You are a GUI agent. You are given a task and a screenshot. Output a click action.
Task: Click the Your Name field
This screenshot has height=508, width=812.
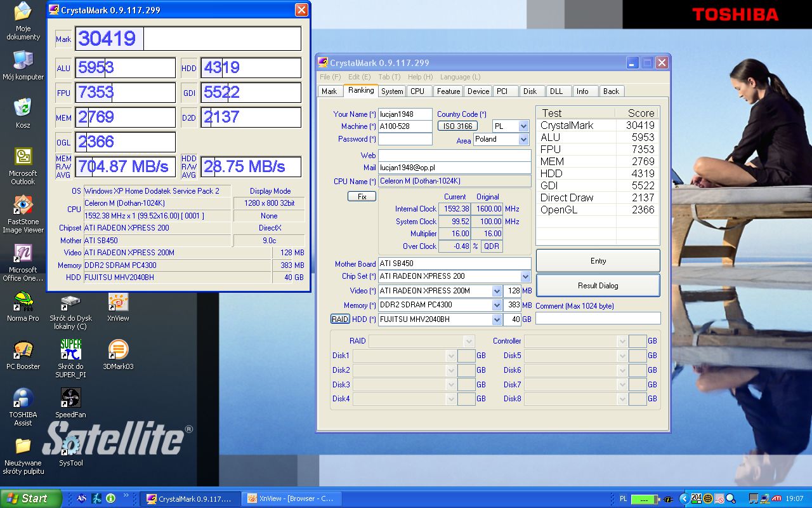tap(405, 114)
